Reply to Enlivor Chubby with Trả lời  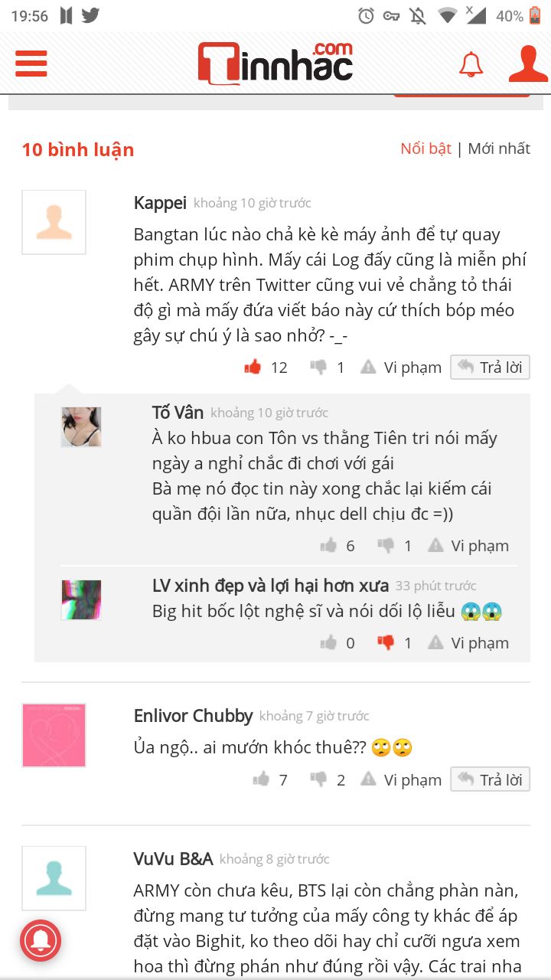coord(491,780)
